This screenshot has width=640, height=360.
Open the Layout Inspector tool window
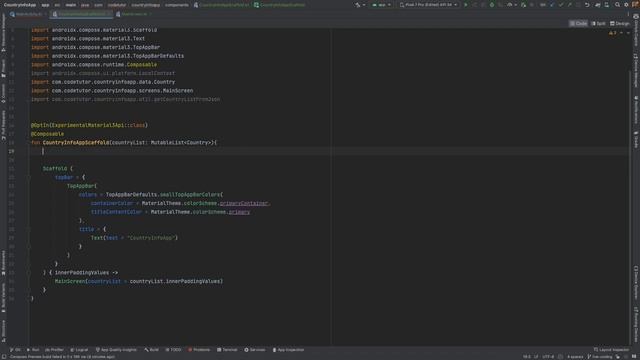coord(611,350)
